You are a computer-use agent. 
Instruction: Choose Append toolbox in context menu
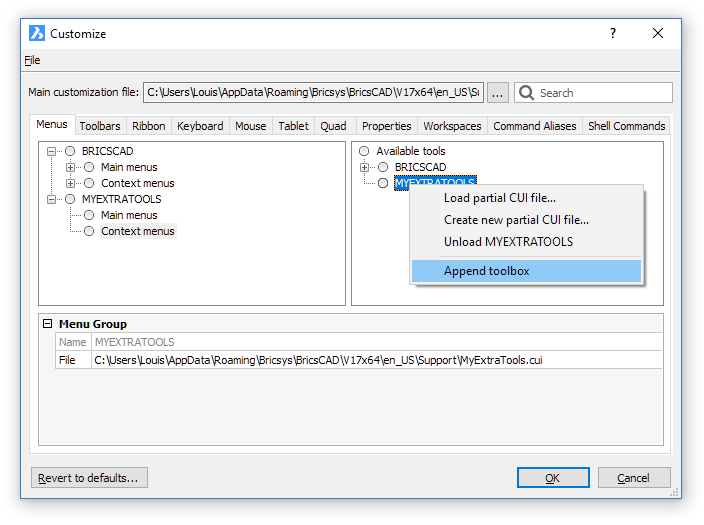click(526, 271)
